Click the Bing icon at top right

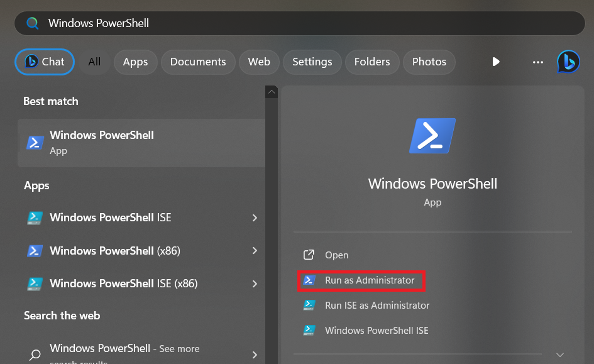point(568,62)
